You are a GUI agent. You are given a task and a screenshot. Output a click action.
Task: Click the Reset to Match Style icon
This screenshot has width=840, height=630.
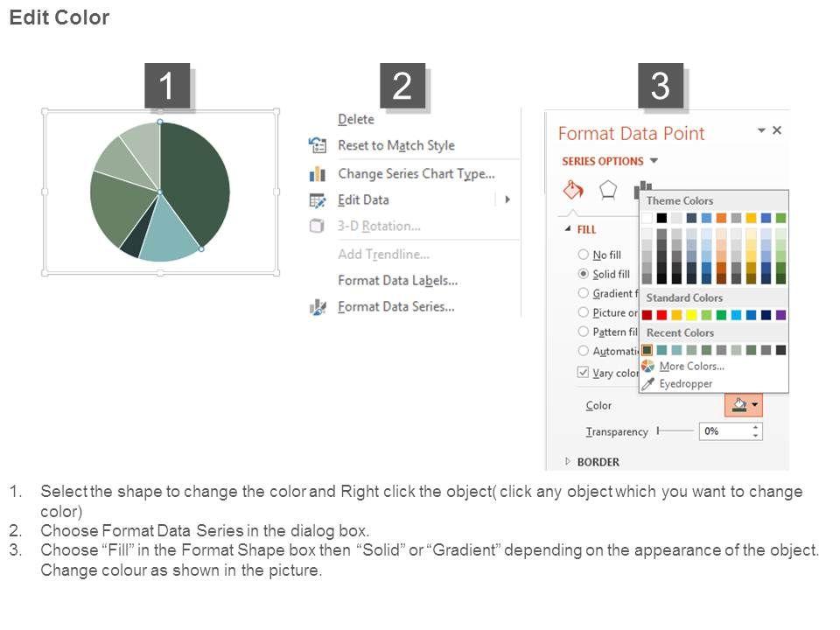click(x=317, y=145)
